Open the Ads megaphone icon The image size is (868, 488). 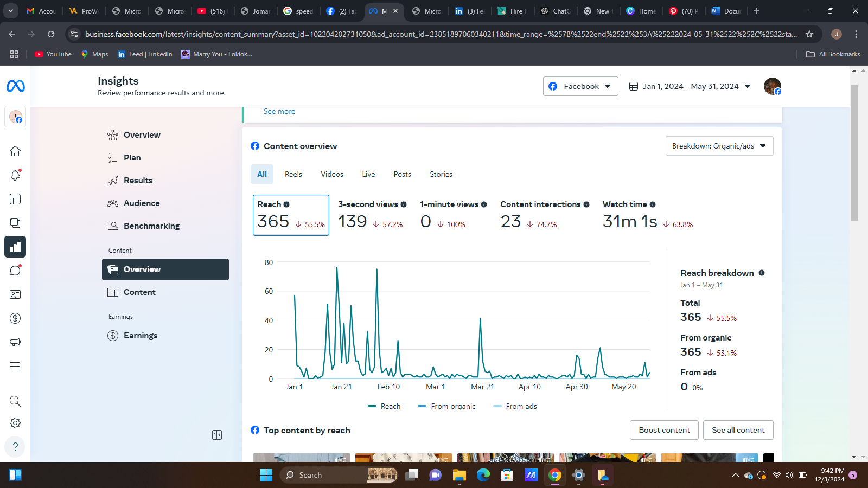15,342
